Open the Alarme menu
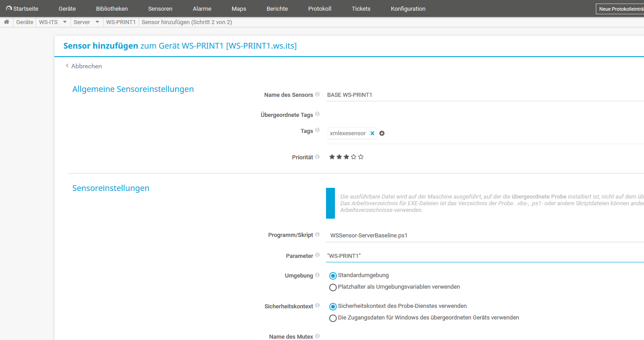 202,8
